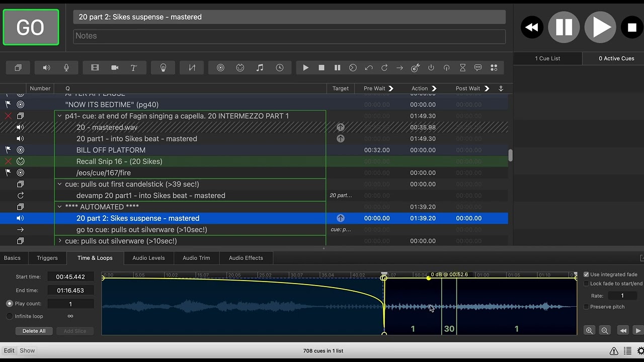Add a Devamp cue
Screen dimensions: 644x362
pyautogui.click(x=384, y=68)
